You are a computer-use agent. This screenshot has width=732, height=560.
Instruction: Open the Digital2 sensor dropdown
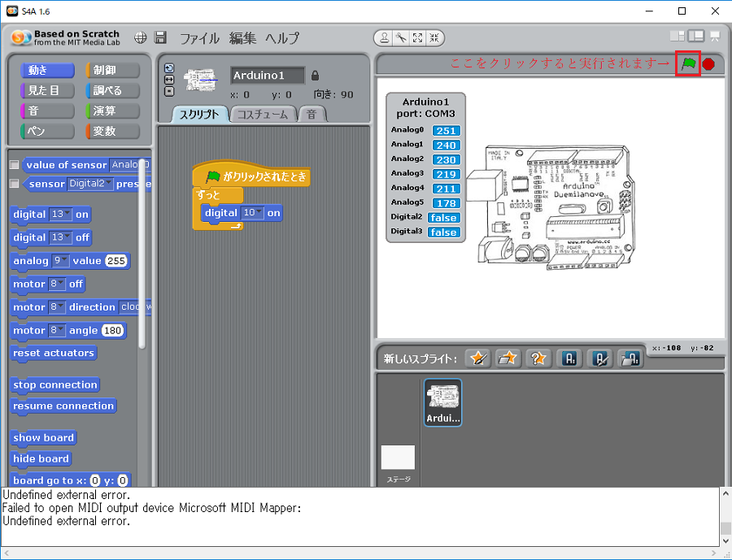pos(90,184)
